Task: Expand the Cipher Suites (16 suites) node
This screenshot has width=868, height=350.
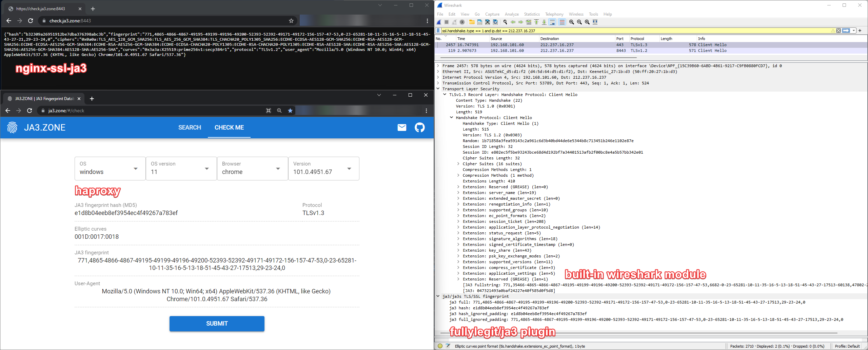Action: [x=458, y=164]
